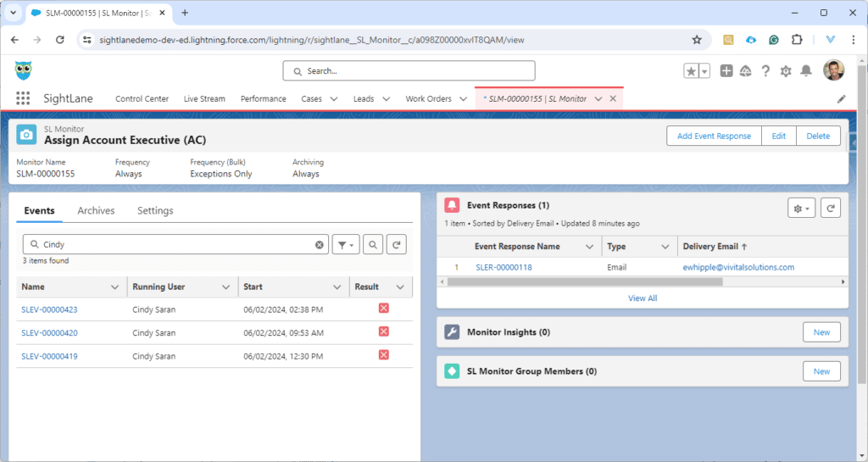Open the Salesforce Trailhead guidance icon

746,71
